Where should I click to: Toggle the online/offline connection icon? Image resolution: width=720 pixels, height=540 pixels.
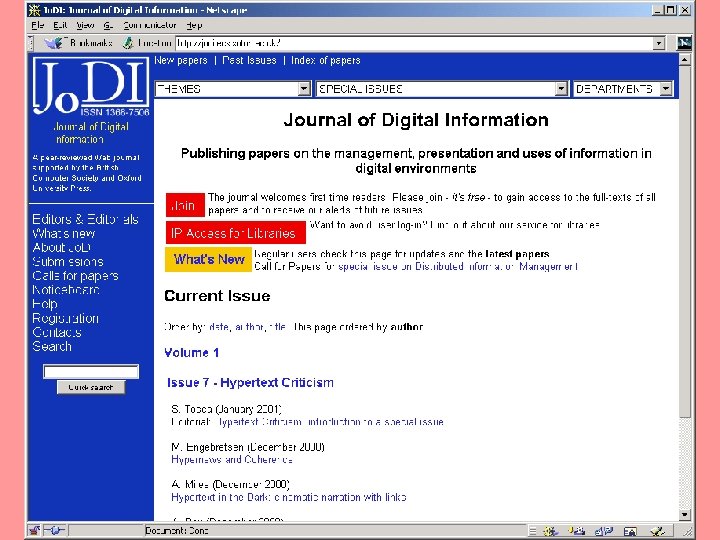(x=54, y=531)
